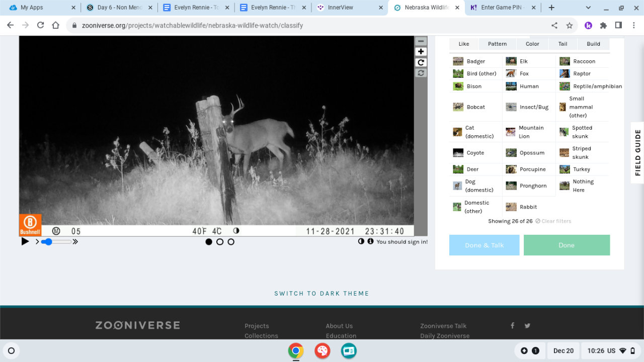Switch to the InnerView browser tab

point(349,8)
